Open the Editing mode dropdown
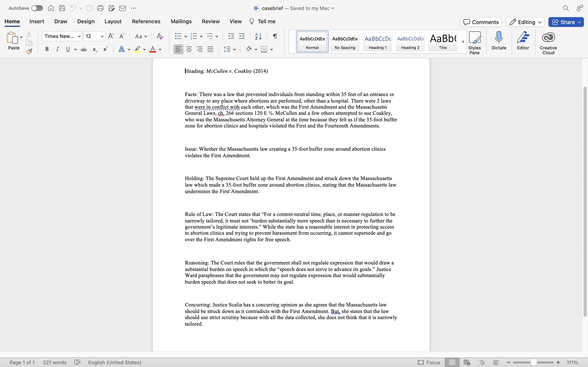Screen dimensions: 588x367 tap(525, 22)
